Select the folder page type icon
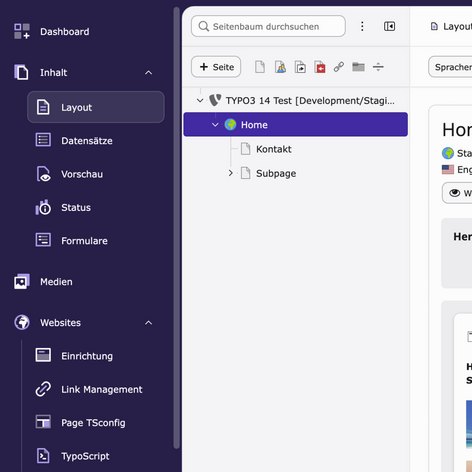Viewport: 472px width, 472px height. [x=358, y=67]
